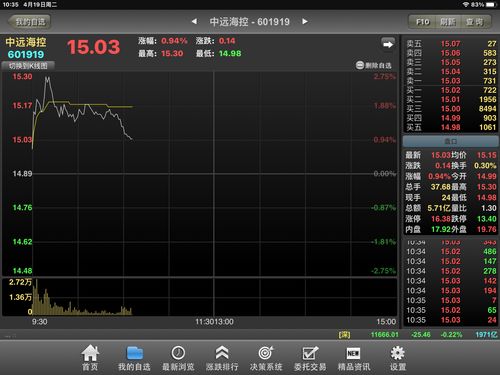
Task: Click the volume bar chart area
Action: (x=199, y=297)
